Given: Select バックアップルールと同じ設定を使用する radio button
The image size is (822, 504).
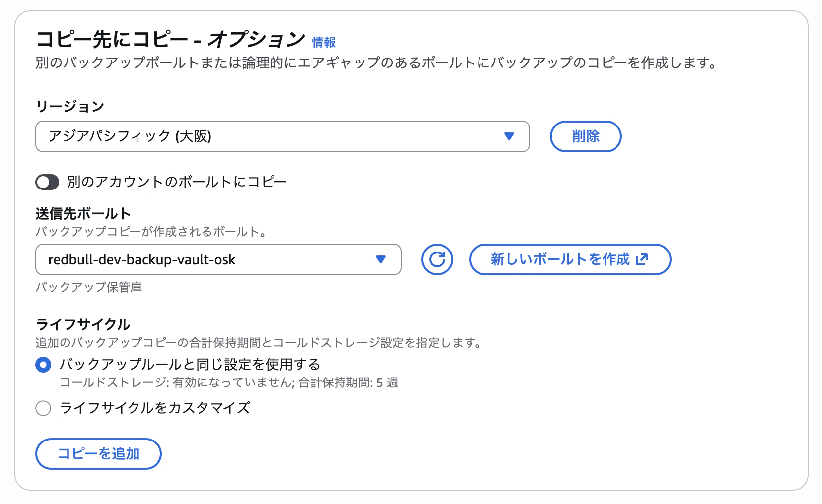Looking at the screenshot, I should pyautogui.click(x=43, y=365).
